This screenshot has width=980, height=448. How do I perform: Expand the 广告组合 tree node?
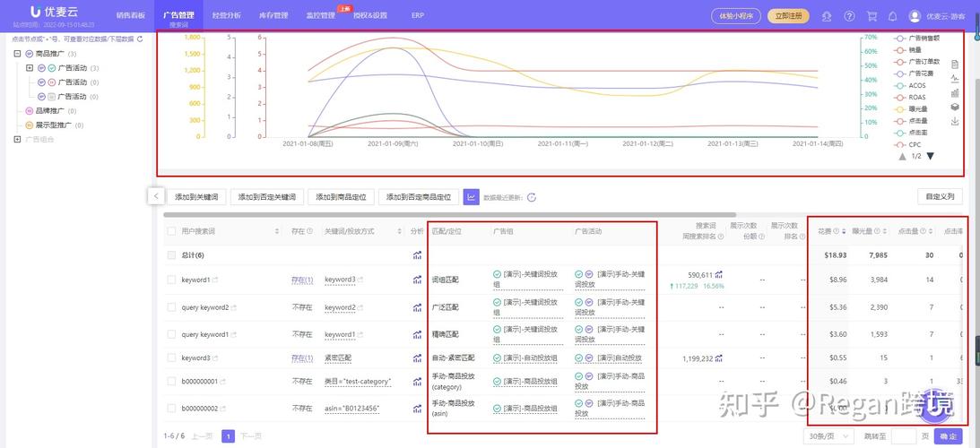click(17, 140)
